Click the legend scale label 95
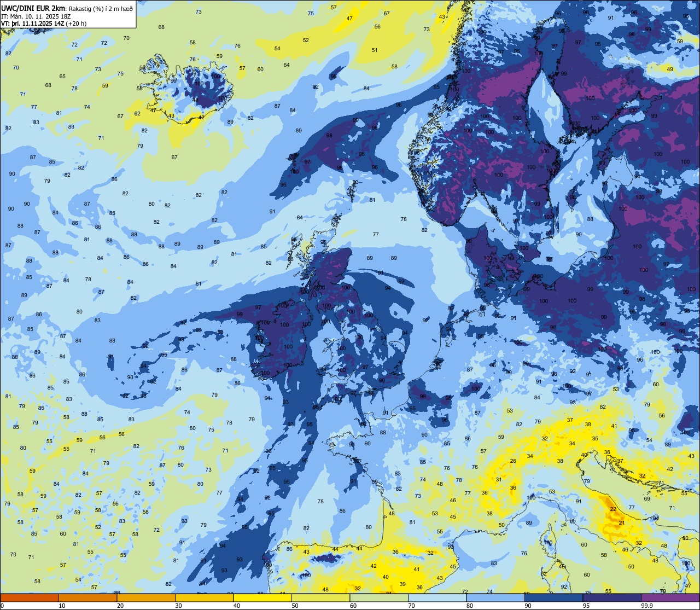 coord(587,606)
